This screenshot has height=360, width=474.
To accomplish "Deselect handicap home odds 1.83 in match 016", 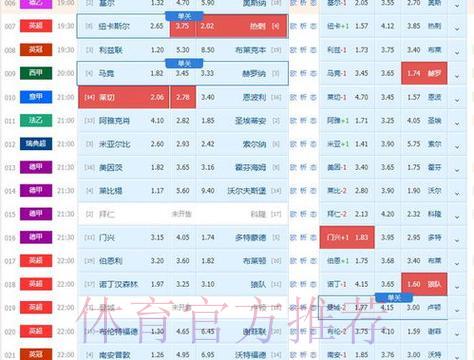I will tap(347, 237).
